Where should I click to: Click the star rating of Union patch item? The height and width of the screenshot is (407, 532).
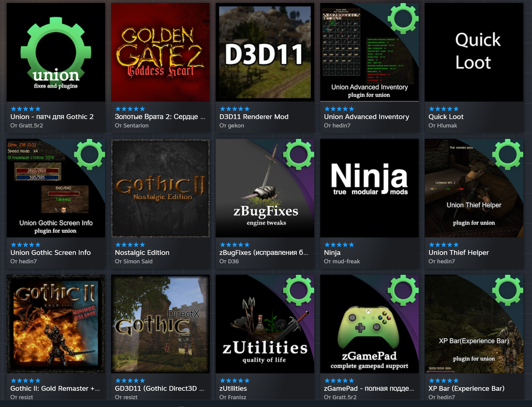(x=26, y=109)
